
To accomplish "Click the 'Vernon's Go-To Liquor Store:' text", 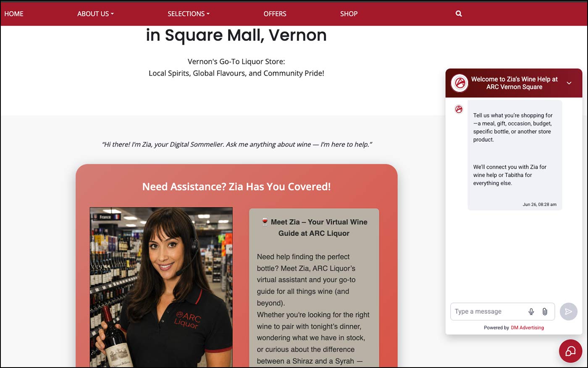I will (236, 61).
